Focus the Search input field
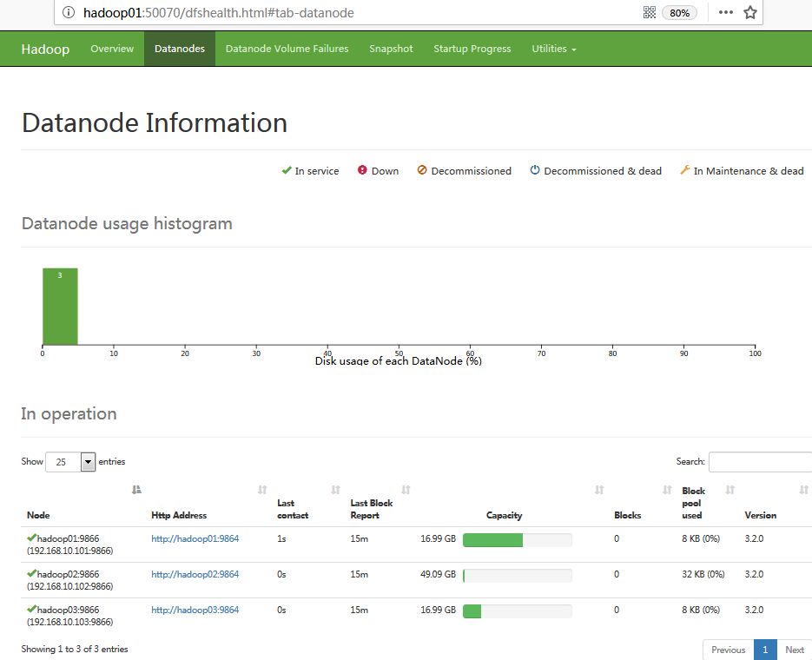 761,462
